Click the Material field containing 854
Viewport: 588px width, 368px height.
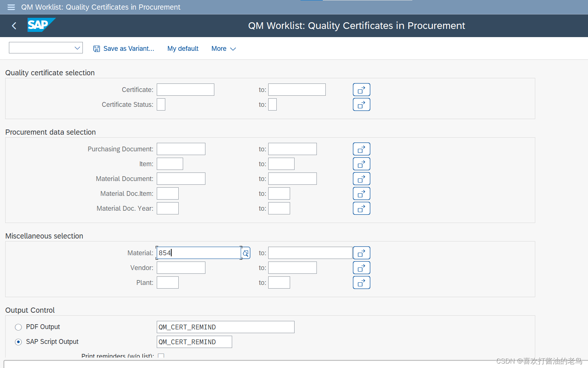pos(199,253)
